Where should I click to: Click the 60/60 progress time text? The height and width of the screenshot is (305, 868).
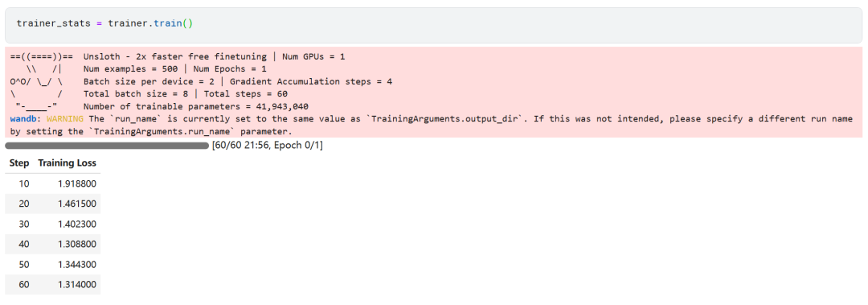tap(268, 146)
